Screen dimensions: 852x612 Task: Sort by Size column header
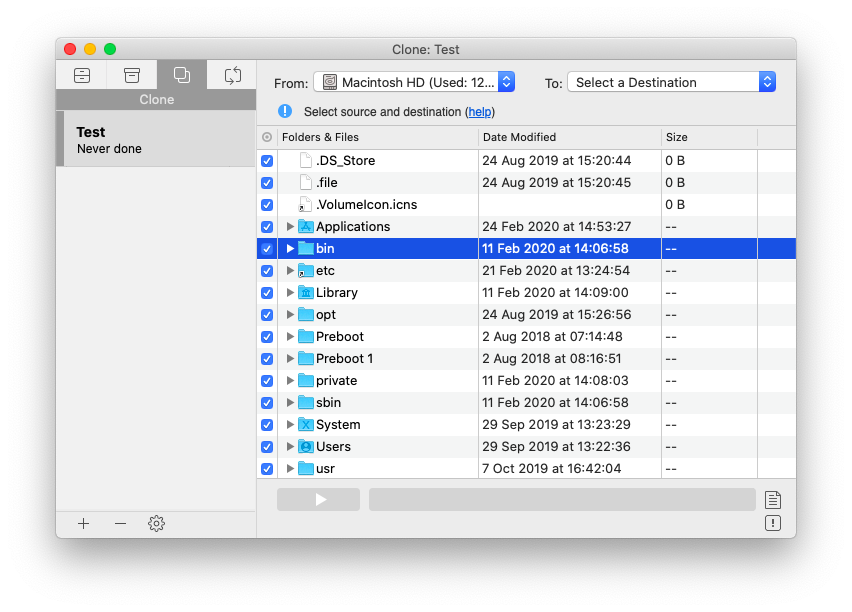709,137
